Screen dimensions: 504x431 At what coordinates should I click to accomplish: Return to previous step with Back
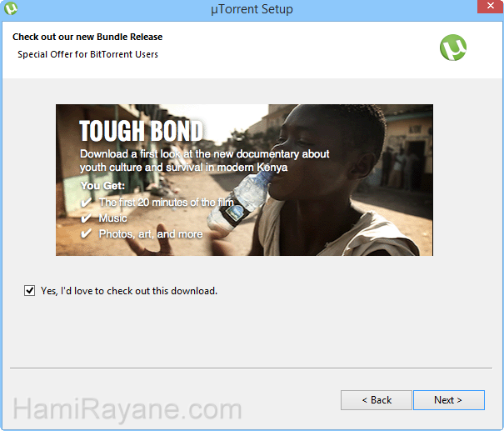[377, 400]
